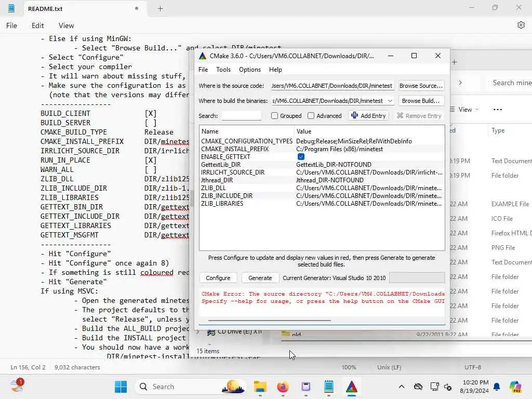Click the CMake progress bar
Image resolution: width=532 pixels, height=399 pixels.
tap(417, 278)
